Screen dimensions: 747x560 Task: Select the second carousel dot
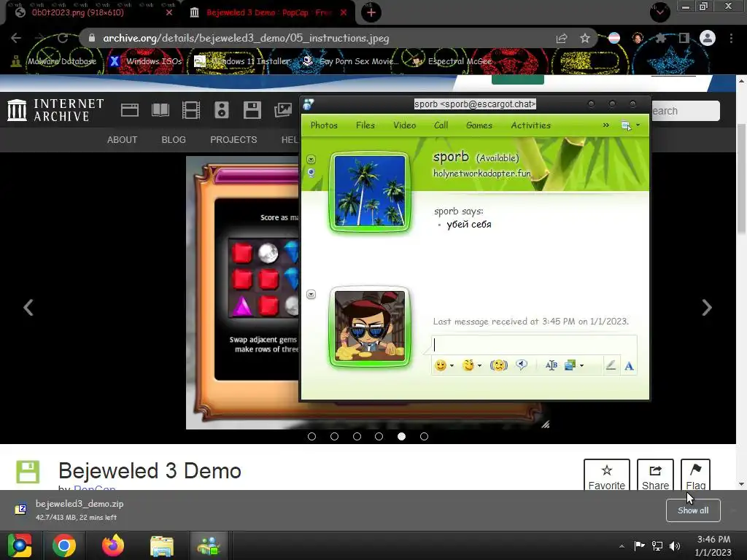334,436
